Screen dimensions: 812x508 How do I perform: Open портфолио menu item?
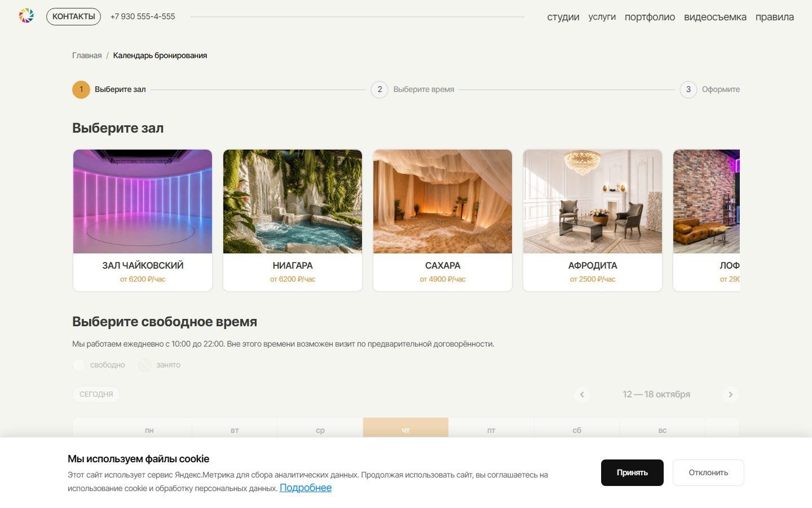(650, 17)
